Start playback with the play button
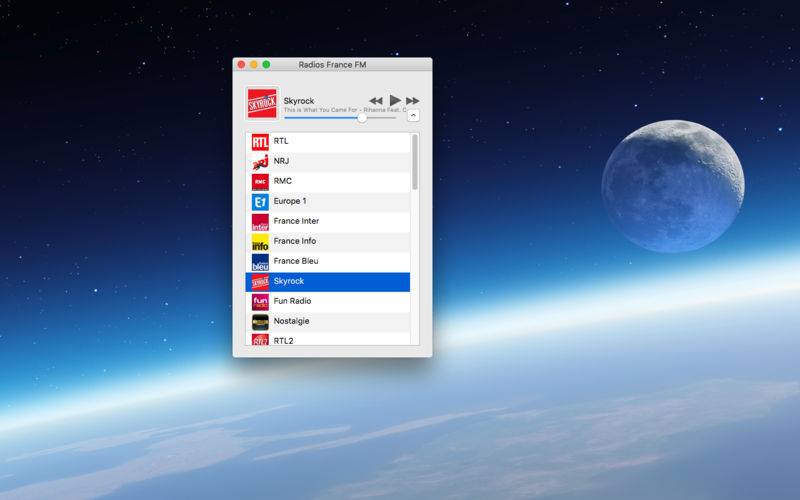 tap(395, 100)
